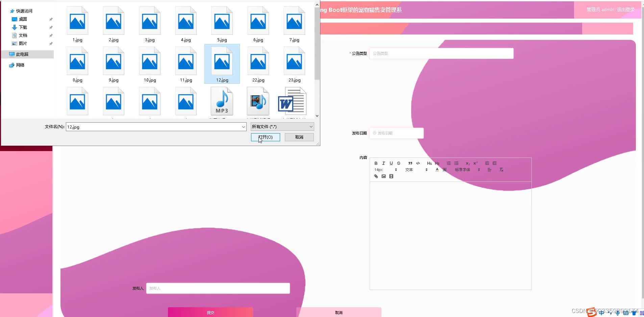Apply Heading 1 via the H1 icon
Image resolution: width=644 pixels, height=317 pixels.
[429, 163]
